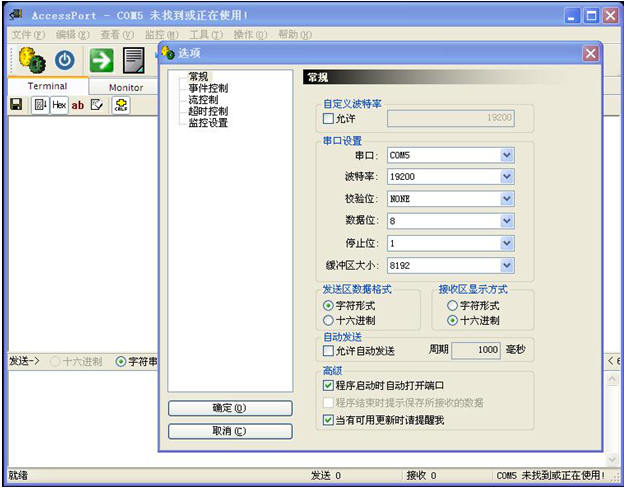Check 允许自动发送 auto send option
The image size is (626, 488).
328,351
